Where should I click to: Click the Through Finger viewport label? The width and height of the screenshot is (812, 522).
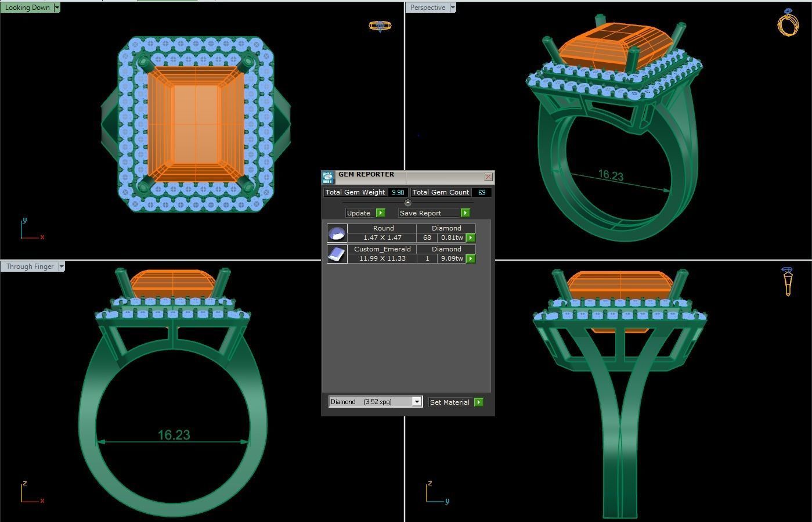(x=30, y=267)
